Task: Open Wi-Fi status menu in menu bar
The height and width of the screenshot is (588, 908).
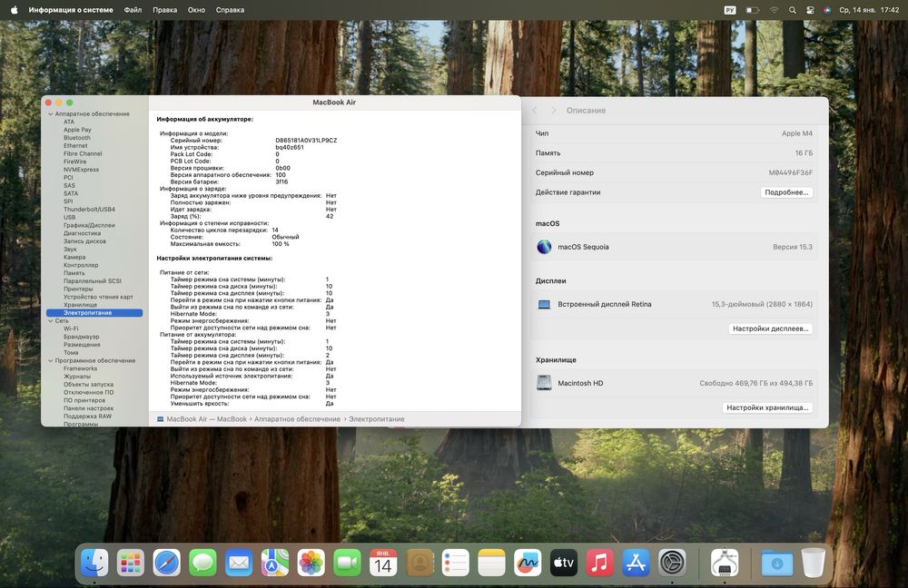Action: coord(775,10)
